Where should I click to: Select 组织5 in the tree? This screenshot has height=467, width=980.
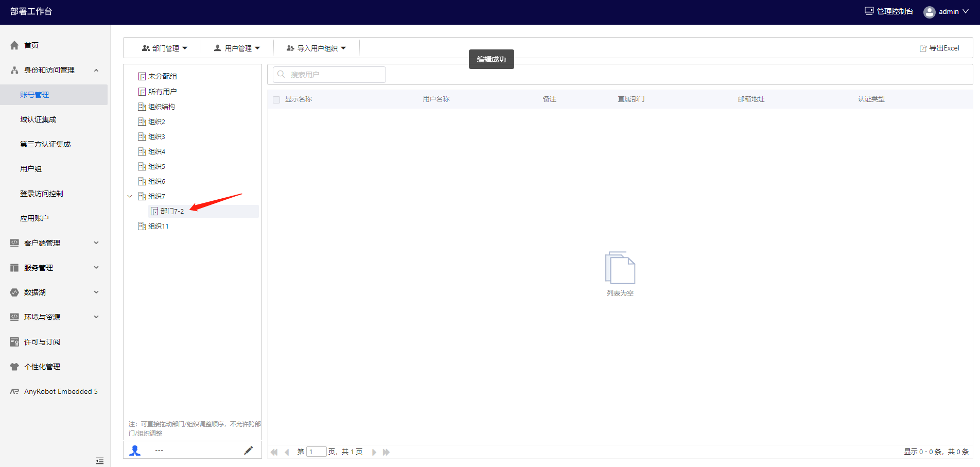(x=157, y=166)
